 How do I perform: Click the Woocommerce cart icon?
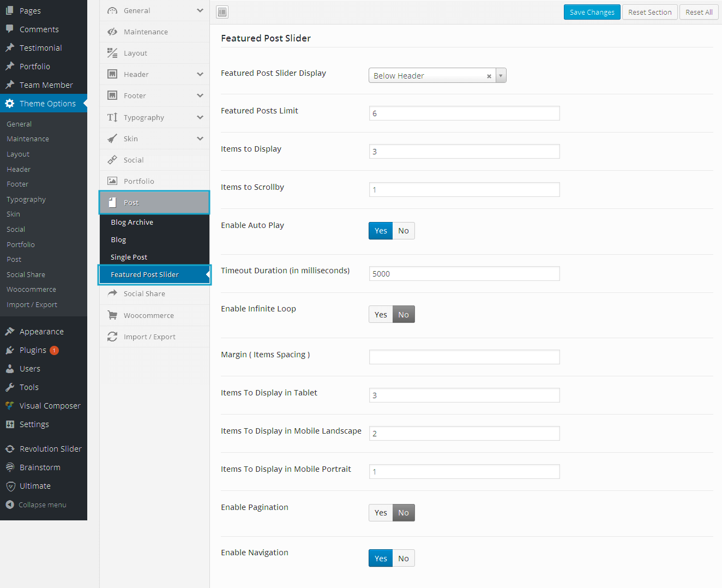[112, 315]
